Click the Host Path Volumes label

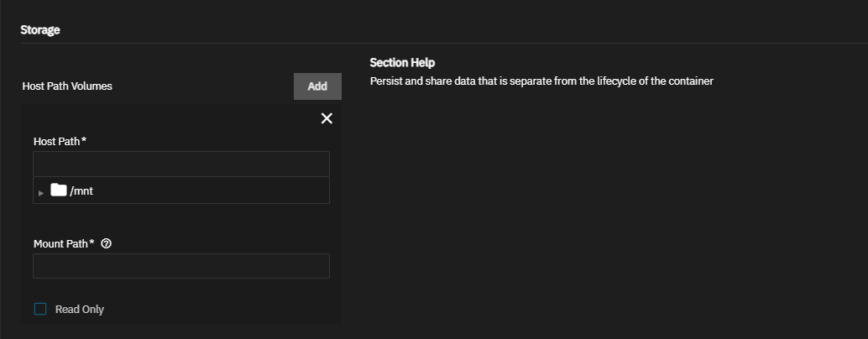coord(67,86)
